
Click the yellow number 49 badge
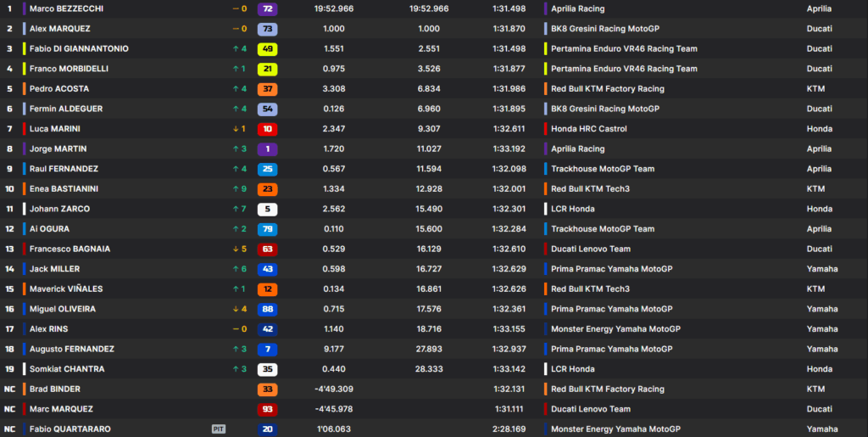tap(267, 49)
